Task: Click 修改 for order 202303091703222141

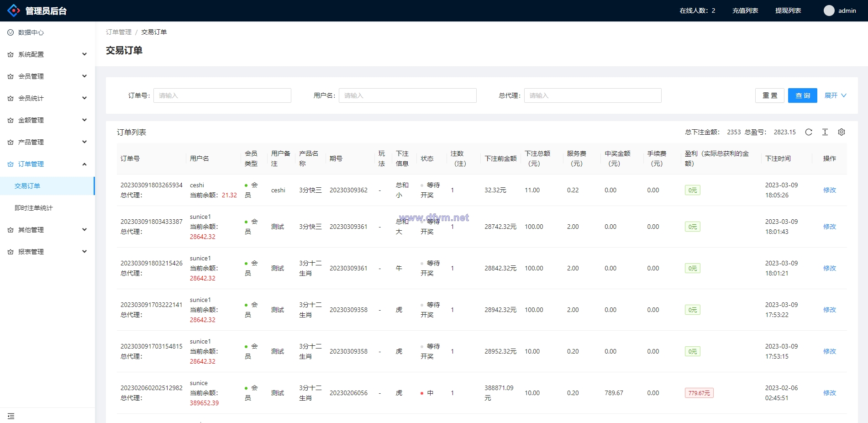Action: (830, 310)
